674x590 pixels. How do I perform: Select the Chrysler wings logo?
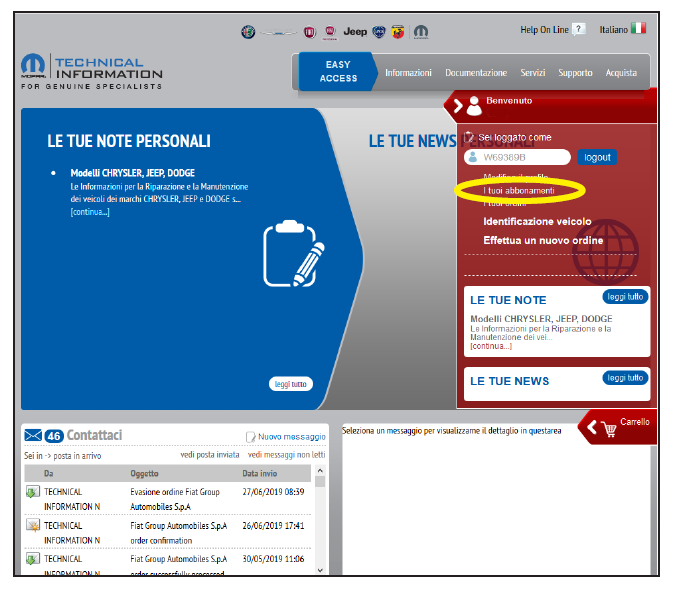point(279,32)
